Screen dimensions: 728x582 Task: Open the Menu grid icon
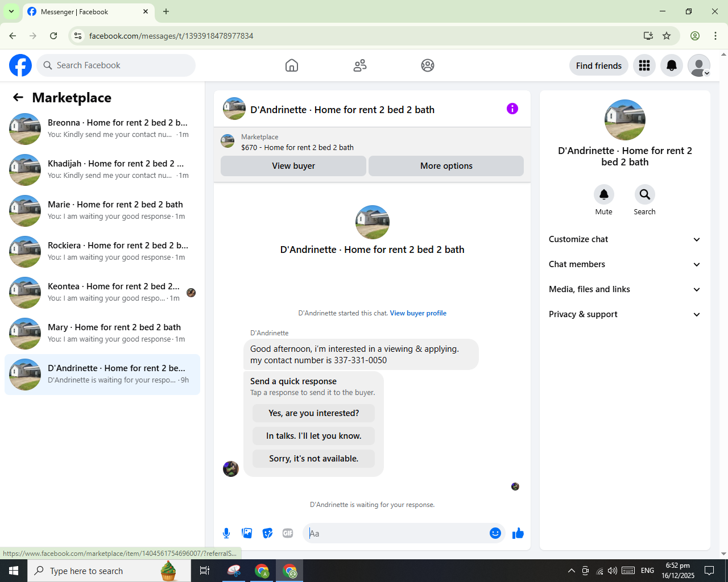(x=644, y=65)
